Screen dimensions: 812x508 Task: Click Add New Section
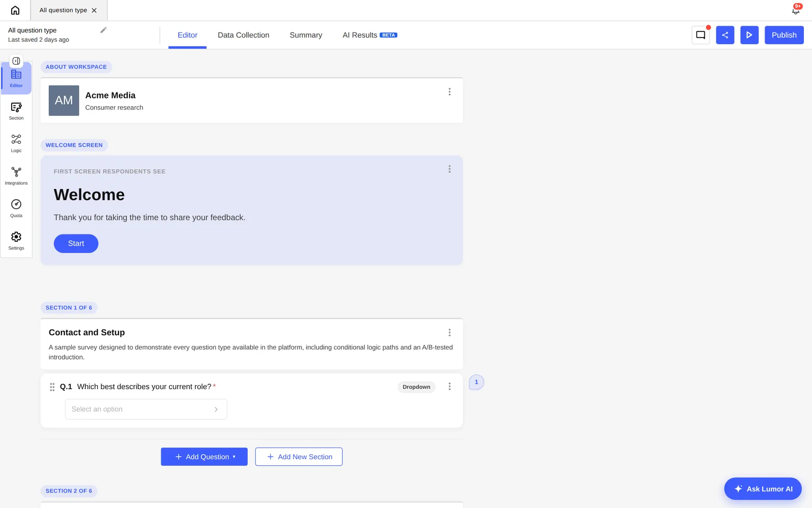[x=299, y=457]
